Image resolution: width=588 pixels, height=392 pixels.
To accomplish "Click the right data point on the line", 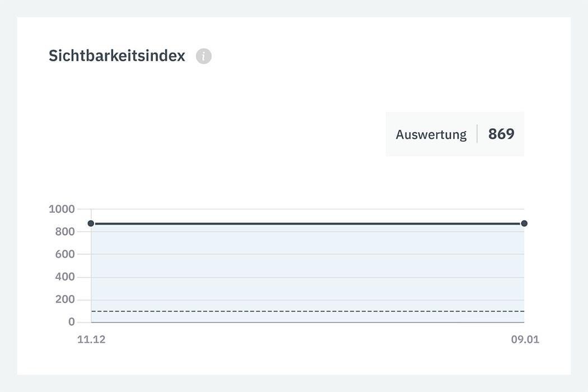I will pyautogui.click(x=524, y=223).
